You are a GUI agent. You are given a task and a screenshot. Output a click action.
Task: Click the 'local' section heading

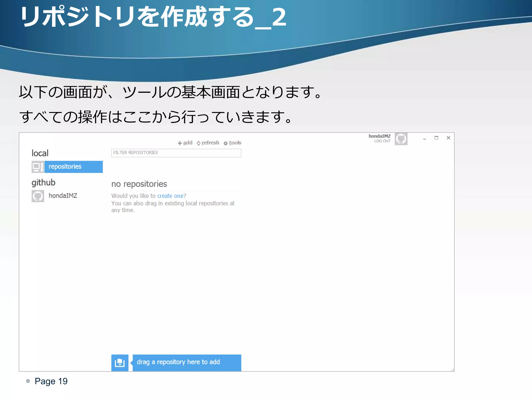click(x=40, y=153)
